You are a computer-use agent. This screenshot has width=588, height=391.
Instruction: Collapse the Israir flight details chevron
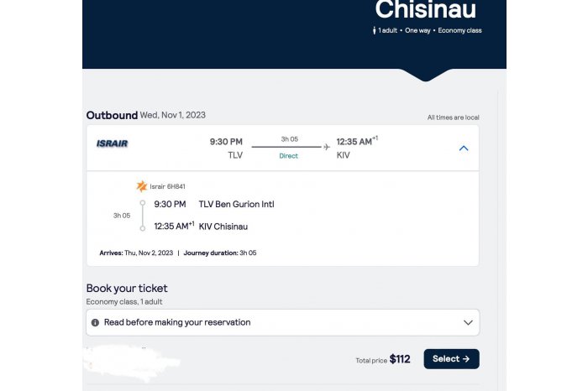(x=463, y=149)
